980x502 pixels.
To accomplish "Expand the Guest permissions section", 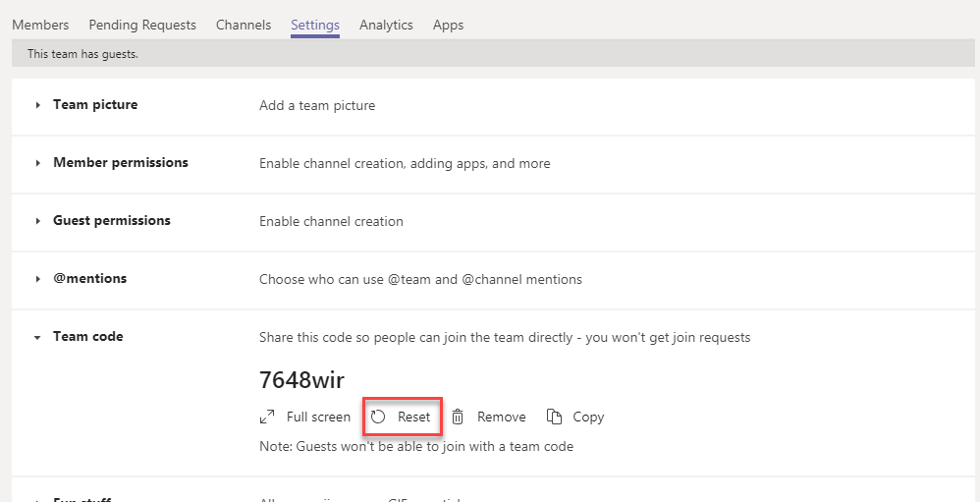I will [37, 221].
